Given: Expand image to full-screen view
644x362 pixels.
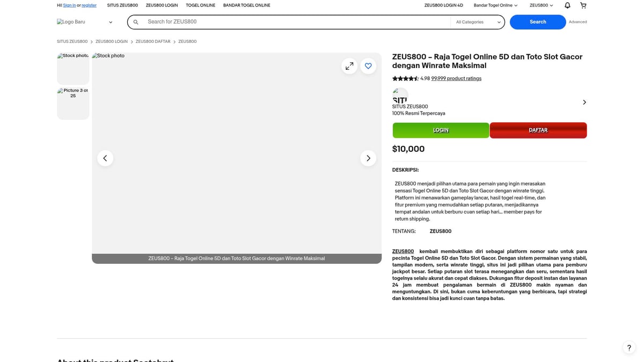Looking at the screenshot, I should tap(349, 66).
